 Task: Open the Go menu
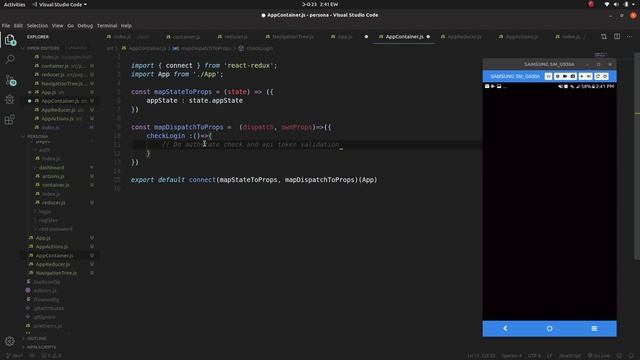click(x=71, y=26)
